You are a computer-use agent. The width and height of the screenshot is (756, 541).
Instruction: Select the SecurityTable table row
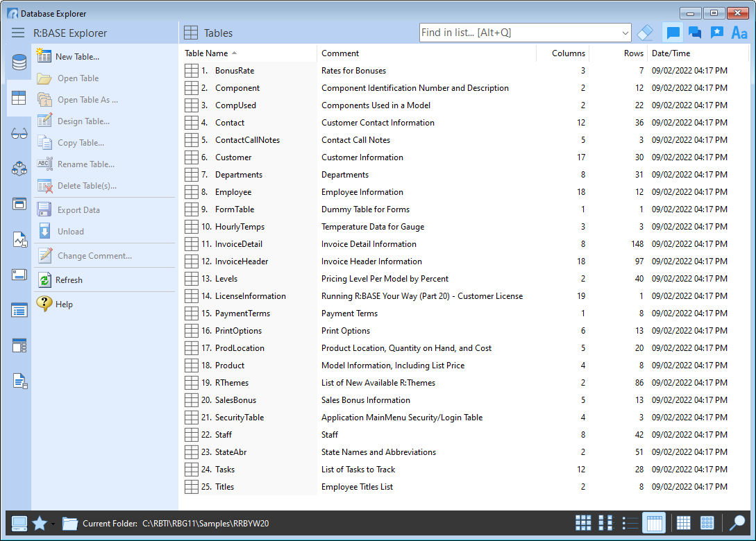pos(465,418)
